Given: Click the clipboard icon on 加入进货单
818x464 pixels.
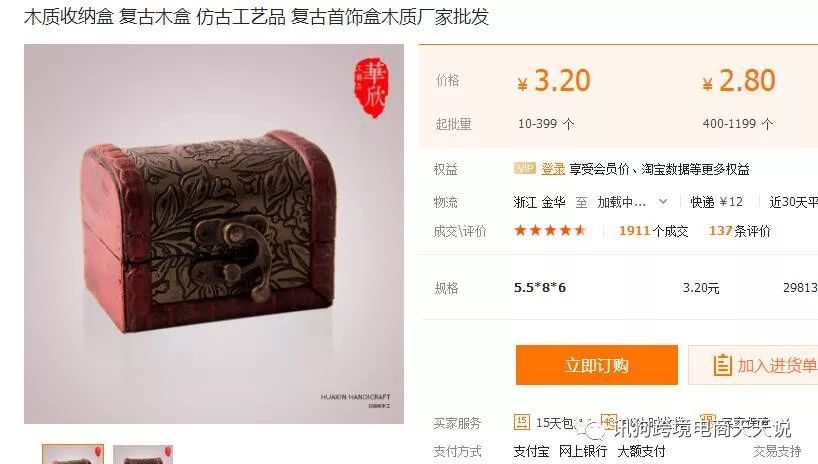Looking at the screenshot, I should point(722,365).
